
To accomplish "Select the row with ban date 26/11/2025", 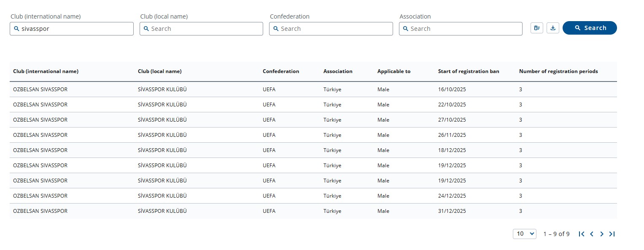I will coord(452,135).
